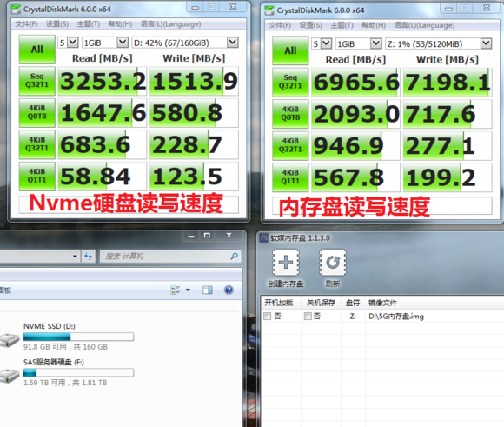Click the NVME SSD (D:) capacity bar
This screenshot has height=427, width=504.
pos(78,337)
